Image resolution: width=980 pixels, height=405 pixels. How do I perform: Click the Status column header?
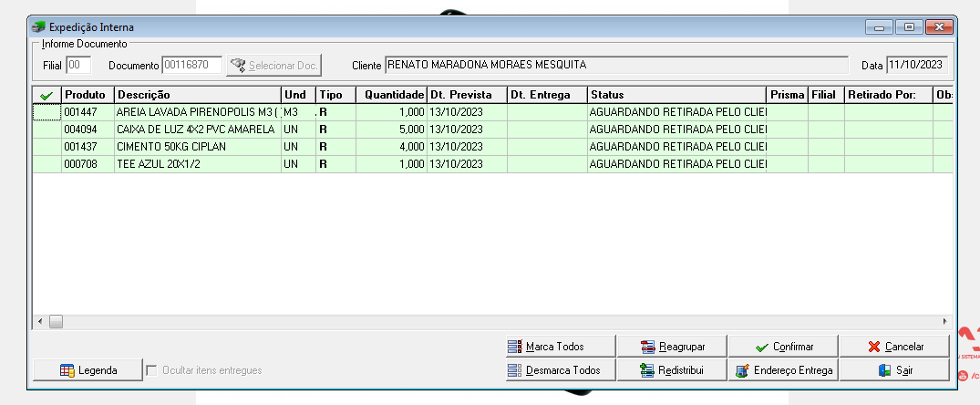coord(676,95)
